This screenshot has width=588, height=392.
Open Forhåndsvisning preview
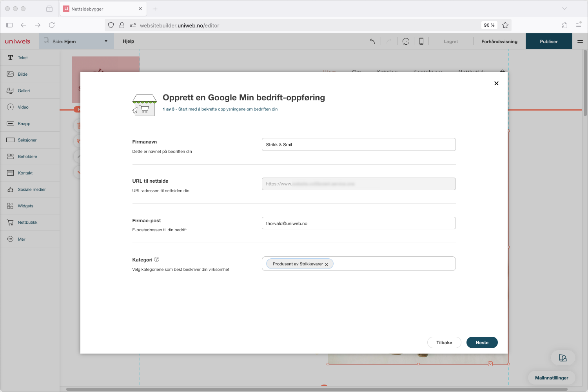tap(499, 41)
